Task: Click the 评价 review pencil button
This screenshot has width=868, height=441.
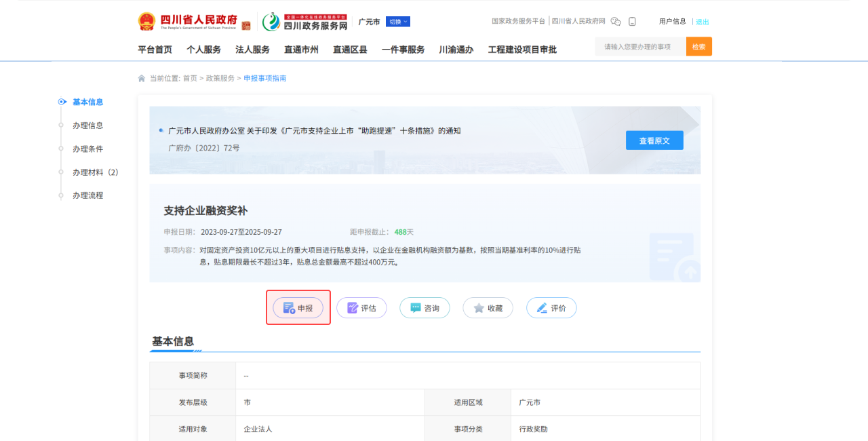Action: [x=551, y=308]
